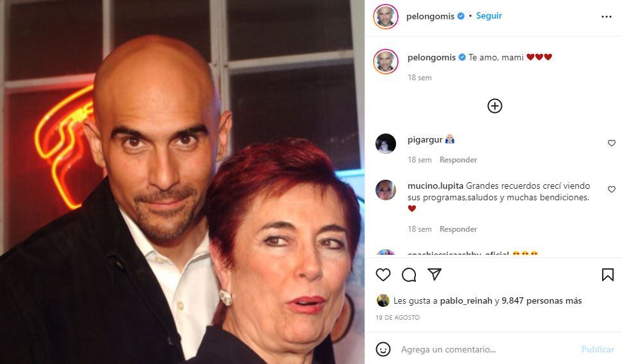Save post with bookmark icon

[x=608, y=275]
